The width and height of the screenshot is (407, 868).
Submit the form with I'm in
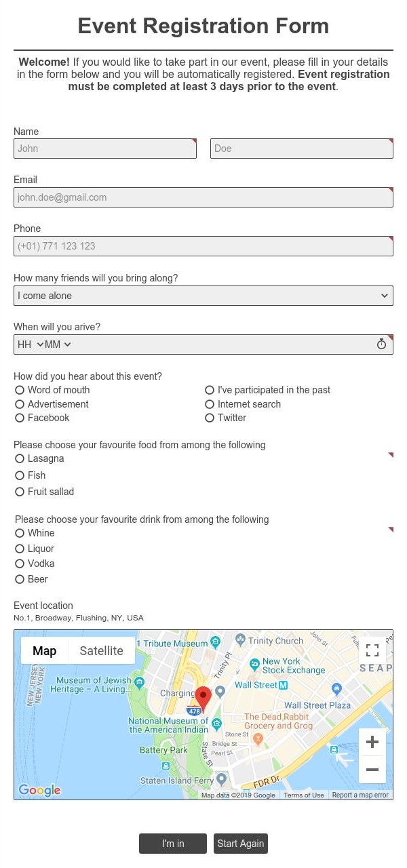tap(172, 844)
